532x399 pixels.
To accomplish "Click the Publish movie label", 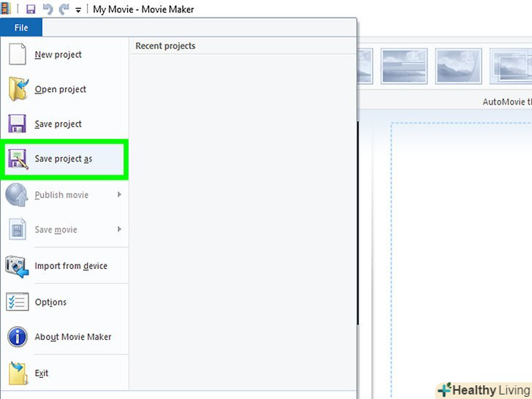I will tap(61, 194).
